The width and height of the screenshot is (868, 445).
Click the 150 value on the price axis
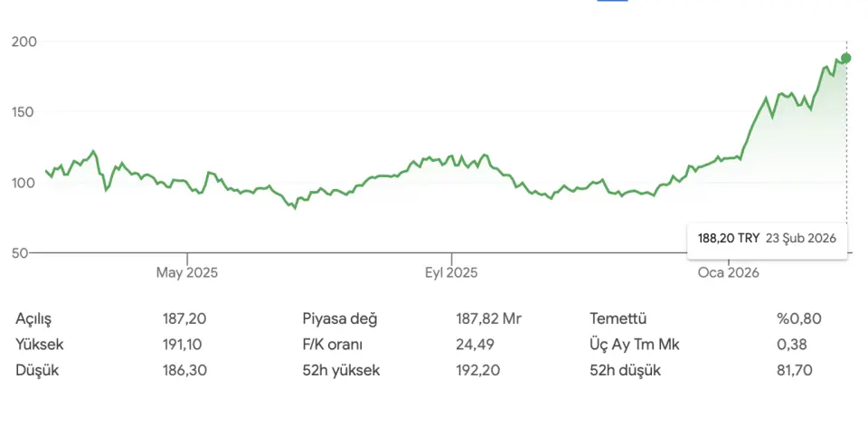point(24,112)
